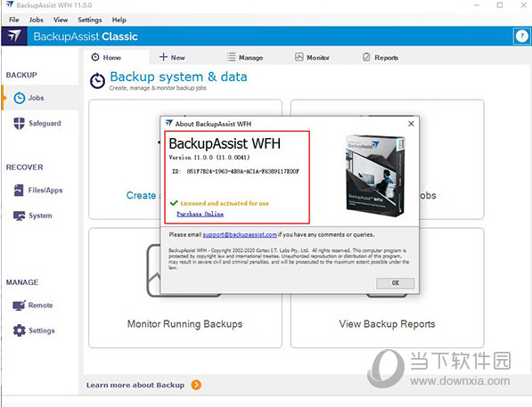The width and height of the screenshot is (532, 407).
Task: Select Files/Apps under Recover
Action: pos(40,191)
